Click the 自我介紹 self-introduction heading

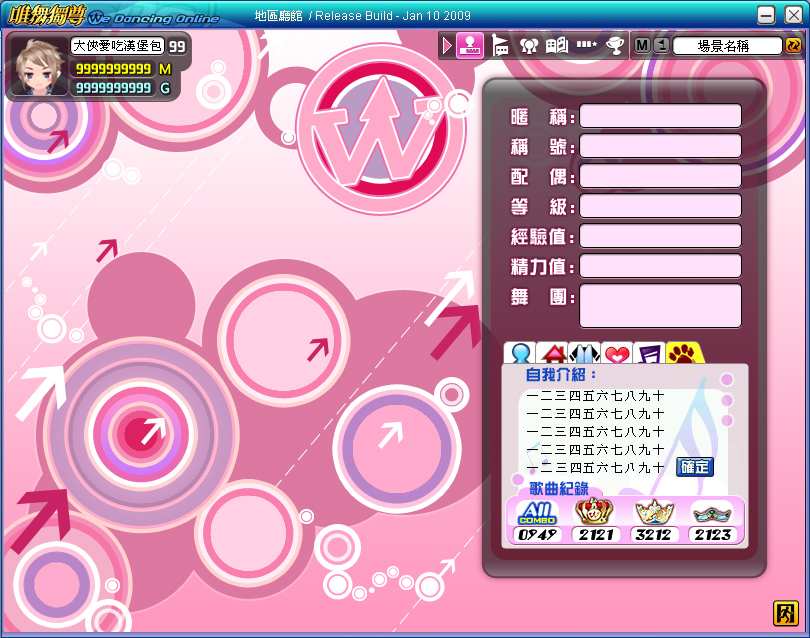[x=560, y=375]
